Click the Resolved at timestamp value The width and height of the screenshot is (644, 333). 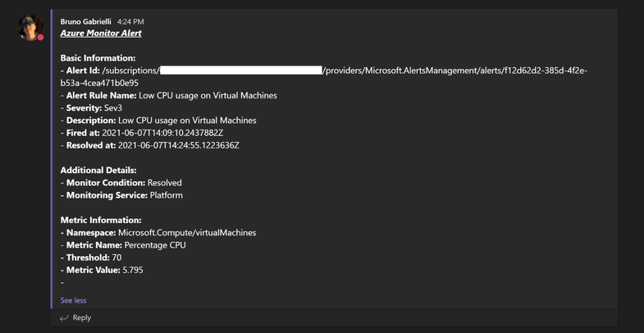pos(179,145)
